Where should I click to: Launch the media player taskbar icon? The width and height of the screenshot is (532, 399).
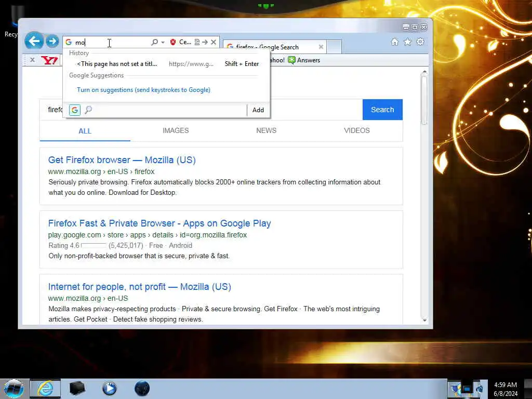[109, 389]
